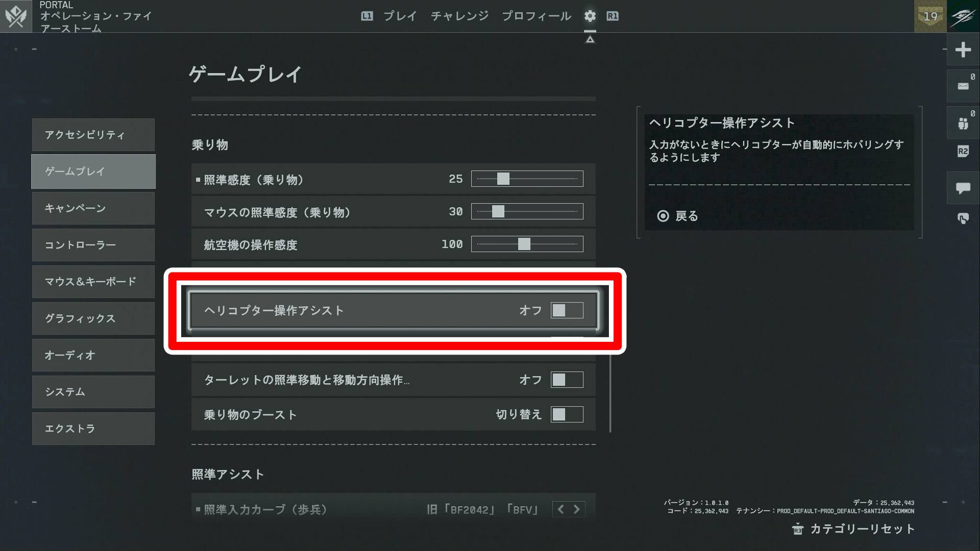Viewport: 980px width, 551px height.
Task: Open the settings gear icon in top bar
Action: click(590, 16)
